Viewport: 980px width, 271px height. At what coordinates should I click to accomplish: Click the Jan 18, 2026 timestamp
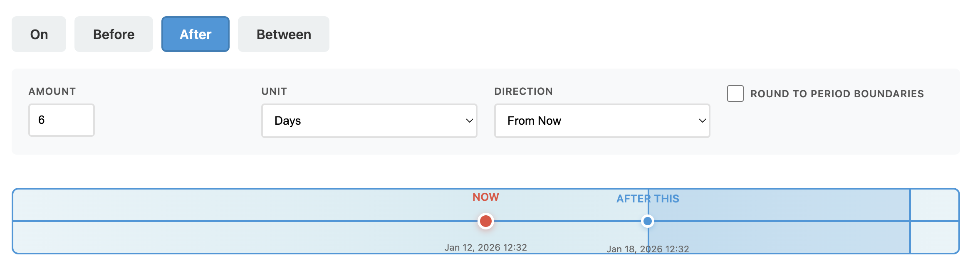click(x=648, y=249)
